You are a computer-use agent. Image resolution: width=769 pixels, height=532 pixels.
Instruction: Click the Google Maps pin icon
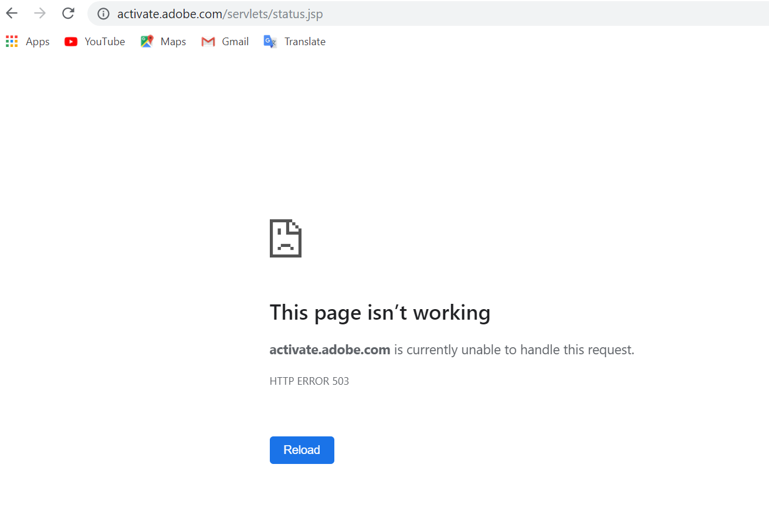(x=147, y=42)
